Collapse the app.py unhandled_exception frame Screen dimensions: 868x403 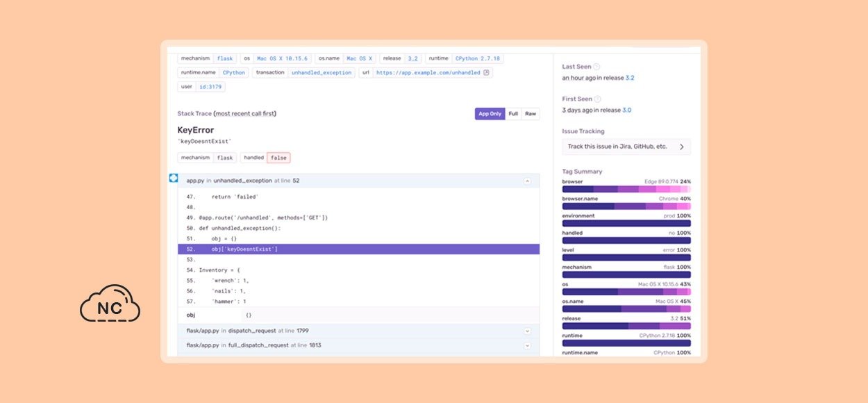click(527, 181)
